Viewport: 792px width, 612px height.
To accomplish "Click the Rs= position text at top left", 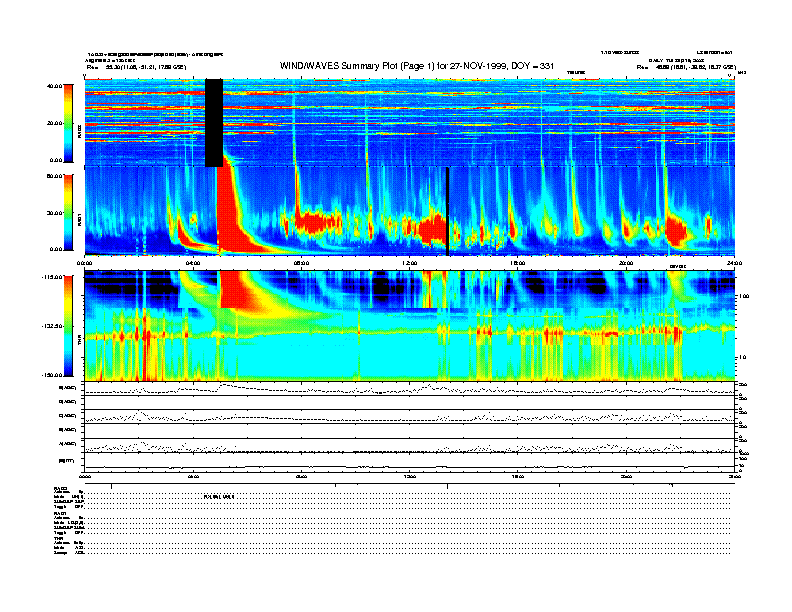I will (136, 67).
